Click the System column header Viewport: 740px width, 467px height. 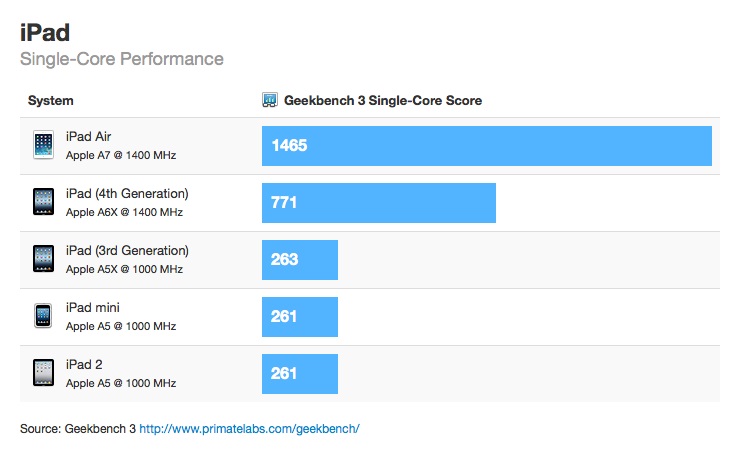(x=50, y=100)
